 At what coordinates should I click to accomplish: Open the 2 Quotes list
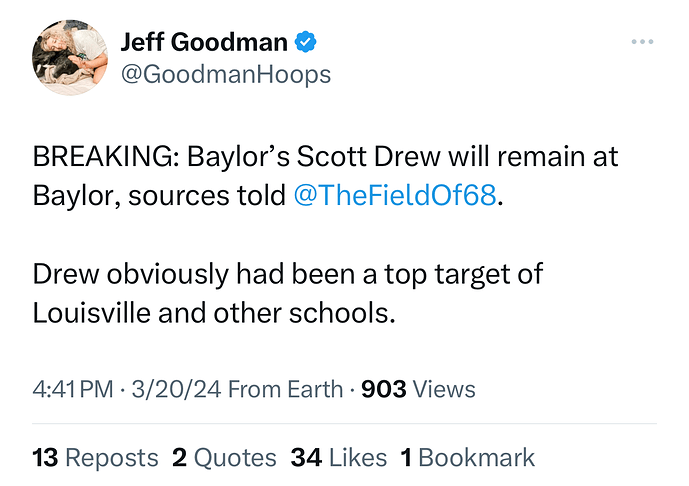[x=224, y=458]
